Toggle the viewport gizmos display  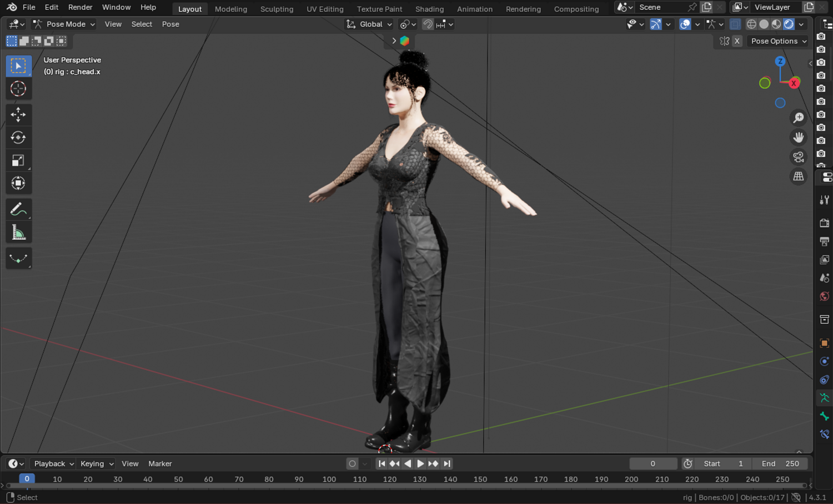click(x=656, y=24)
